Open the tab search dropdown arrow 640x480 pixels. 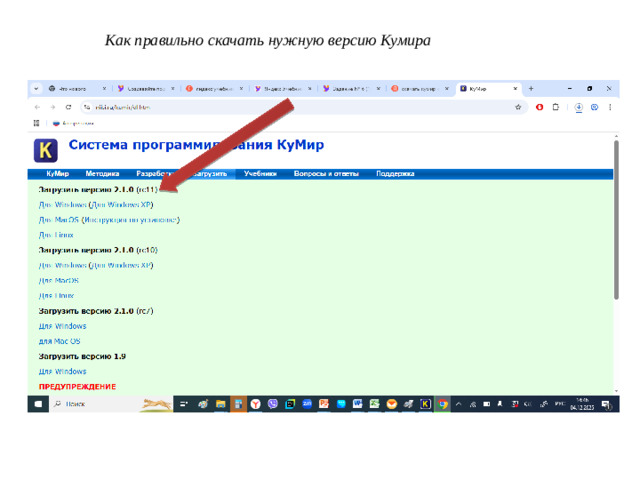tap(36, 89)
